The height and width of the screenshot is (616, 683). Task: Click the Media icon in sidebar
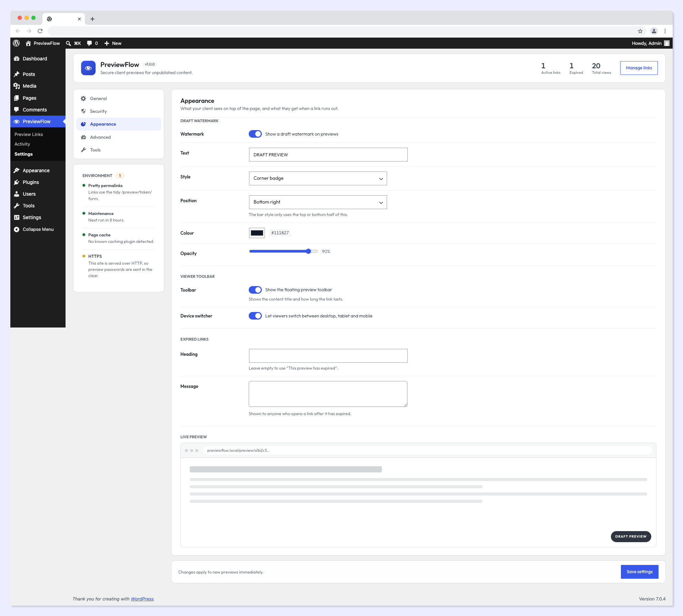coord(17,86)
